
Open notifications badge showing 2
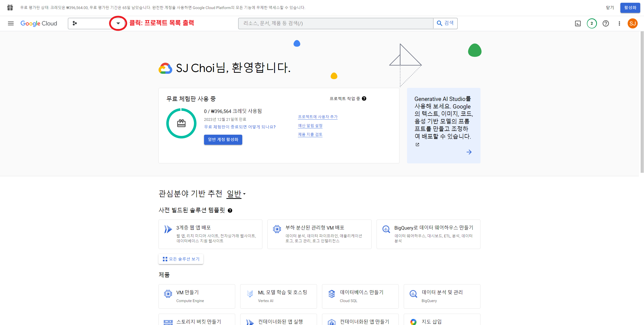coord(592,23)
